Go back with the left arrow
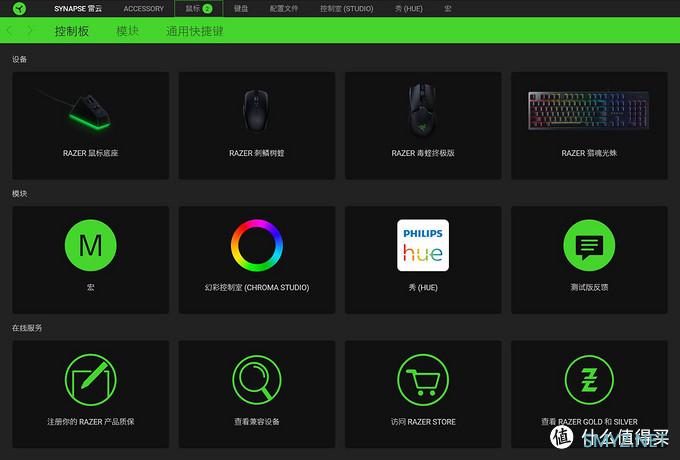The image size is (680, 460). point(10,31)
